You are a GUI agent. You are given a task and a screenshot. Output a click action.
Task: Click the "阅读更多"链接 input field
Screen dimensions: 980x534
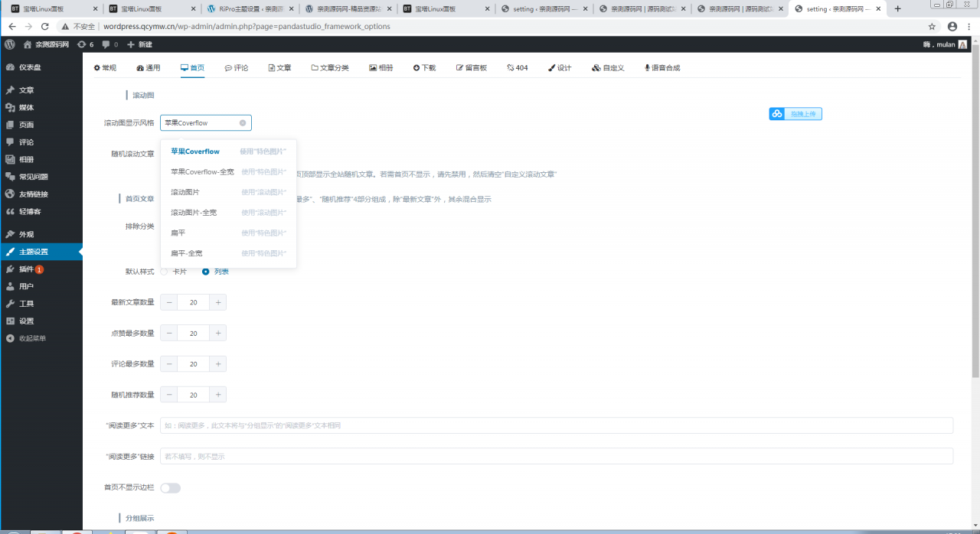[x=557, y=456]
